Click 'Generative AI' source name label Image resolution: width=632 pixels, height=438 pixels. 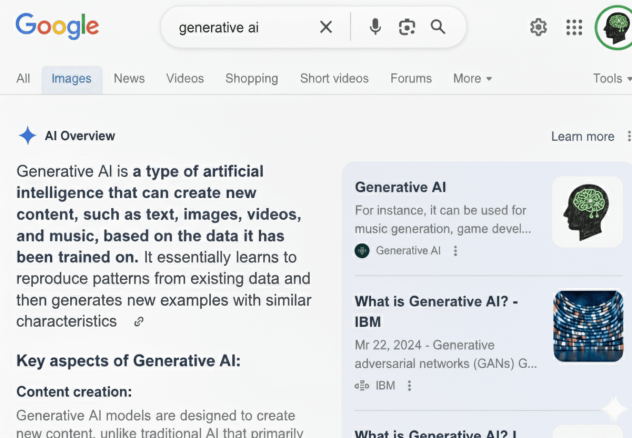coord(408,251)
